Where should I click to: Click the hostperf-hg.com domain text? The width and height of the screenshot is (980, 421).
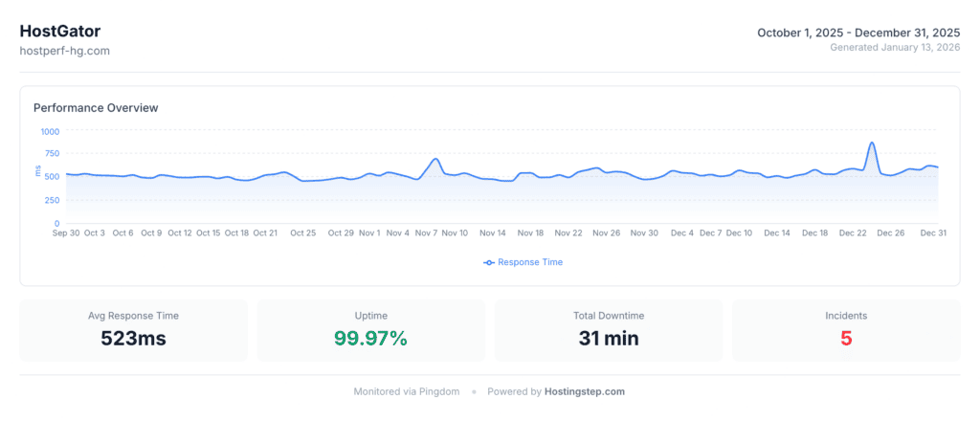point(65,51)
